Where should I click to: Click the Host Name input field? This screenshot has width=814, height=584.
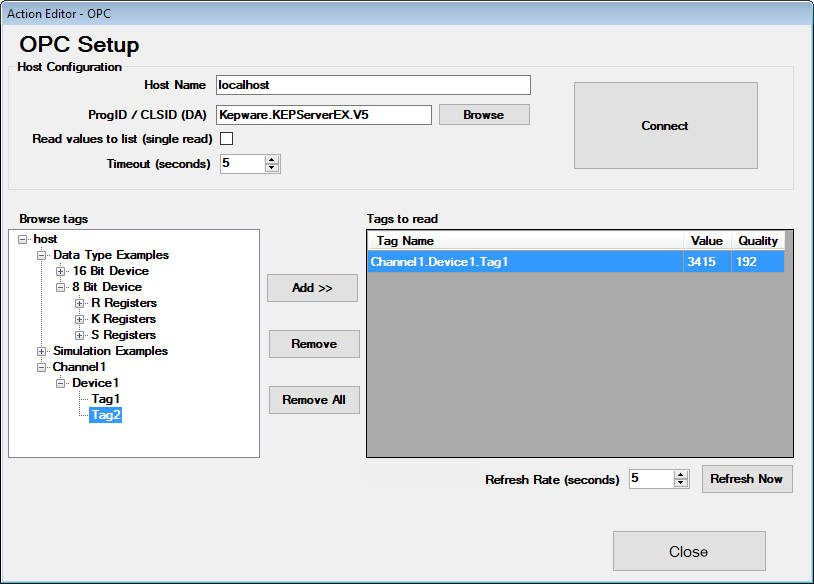coord(372,86)
